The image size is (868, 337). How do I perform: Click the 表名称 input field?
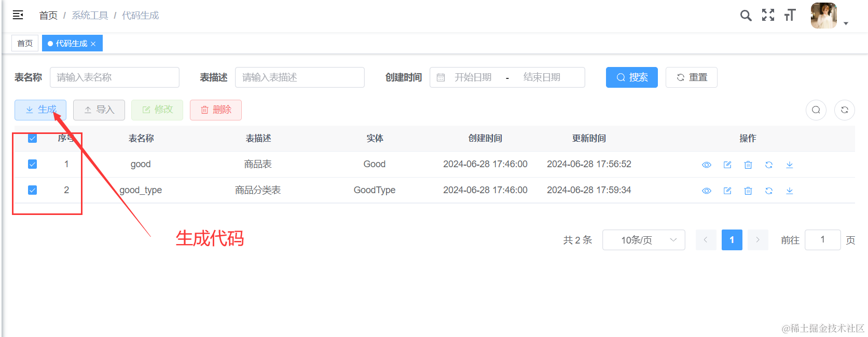114,77
